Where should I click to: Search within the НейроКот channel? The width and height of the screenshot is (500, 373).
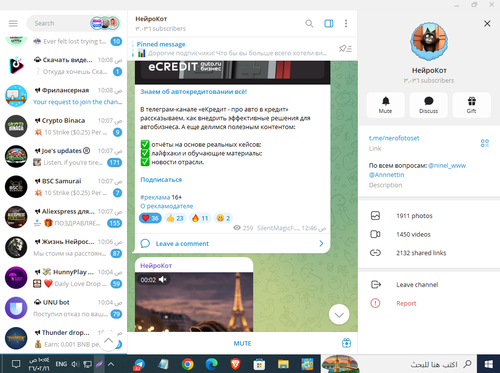tap(309, 23)
